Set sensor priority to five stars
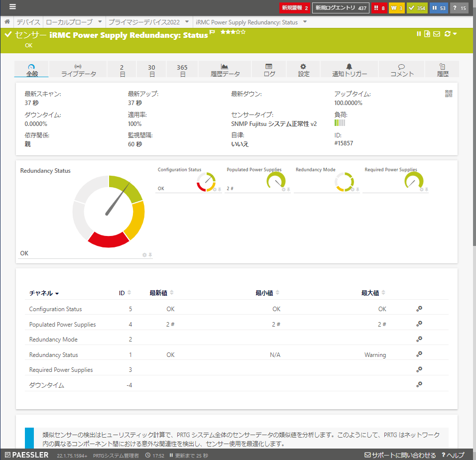476x460 pixels. pos(243,31)
